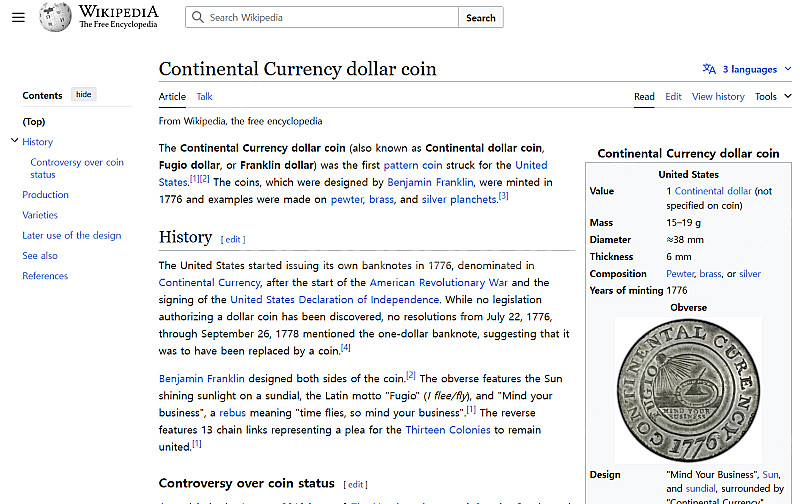Click the languages translate icon
The height and width of the screenshot is (504, 800).
tap(709, 69)
